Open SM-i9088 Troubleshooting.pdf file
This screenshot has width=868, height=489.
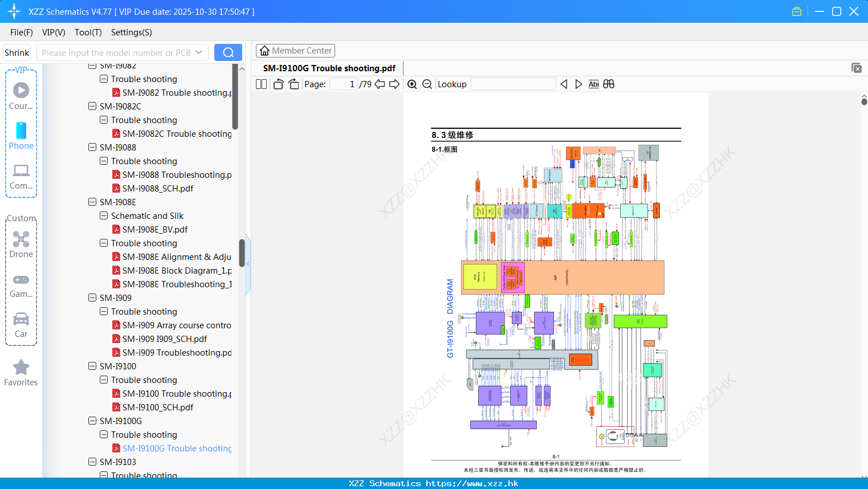[172, 174]
